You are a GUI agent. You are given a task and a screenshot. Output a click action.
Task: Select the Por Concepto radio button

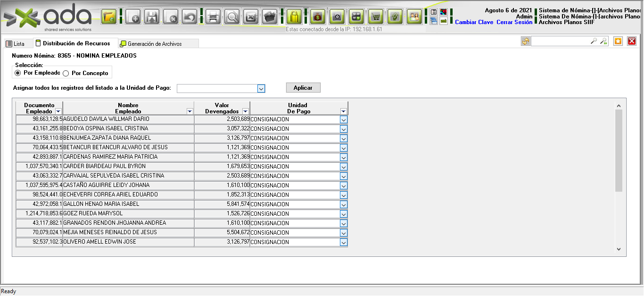66,74
